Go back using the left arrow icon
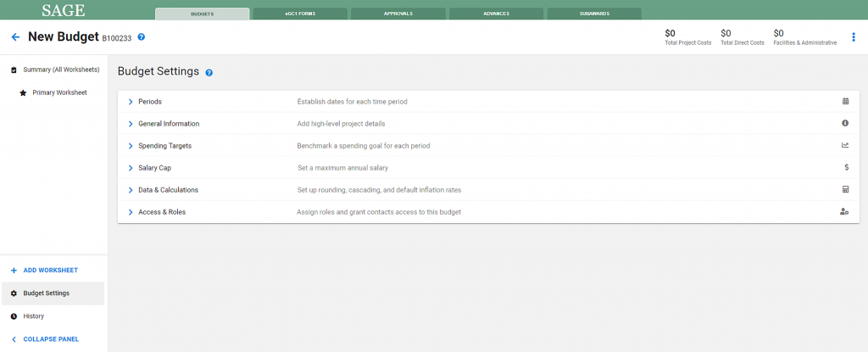Screen dimensions: 868x352 click(x=15, y=37)
